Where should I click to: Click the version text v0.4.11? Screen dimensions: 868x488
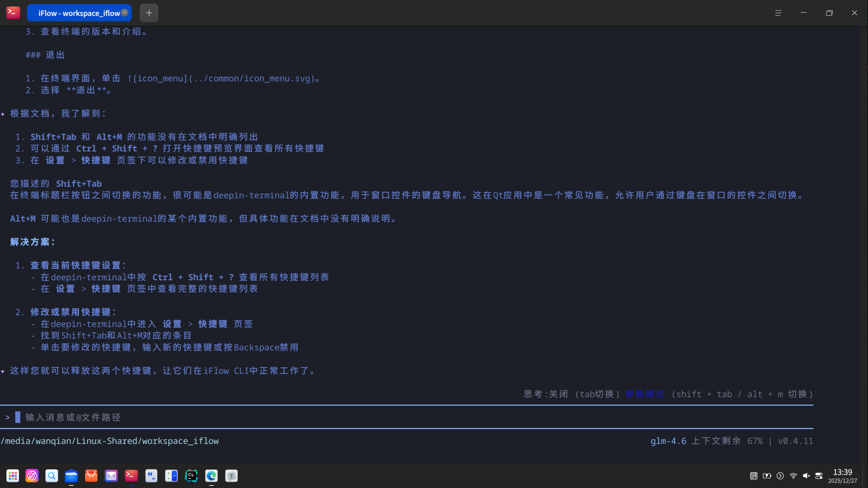(795, 441)
